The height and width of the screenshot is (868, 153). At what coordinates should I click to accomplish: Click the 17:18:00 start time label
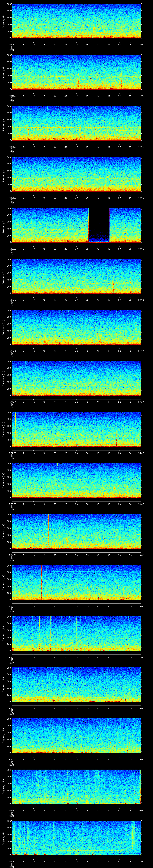12,249
